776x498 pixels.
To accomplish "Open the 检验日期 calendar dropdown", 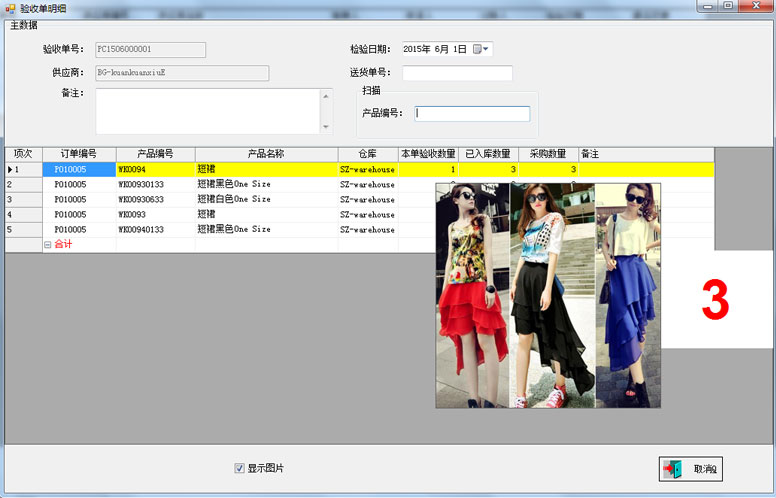I will pos(481,49).
